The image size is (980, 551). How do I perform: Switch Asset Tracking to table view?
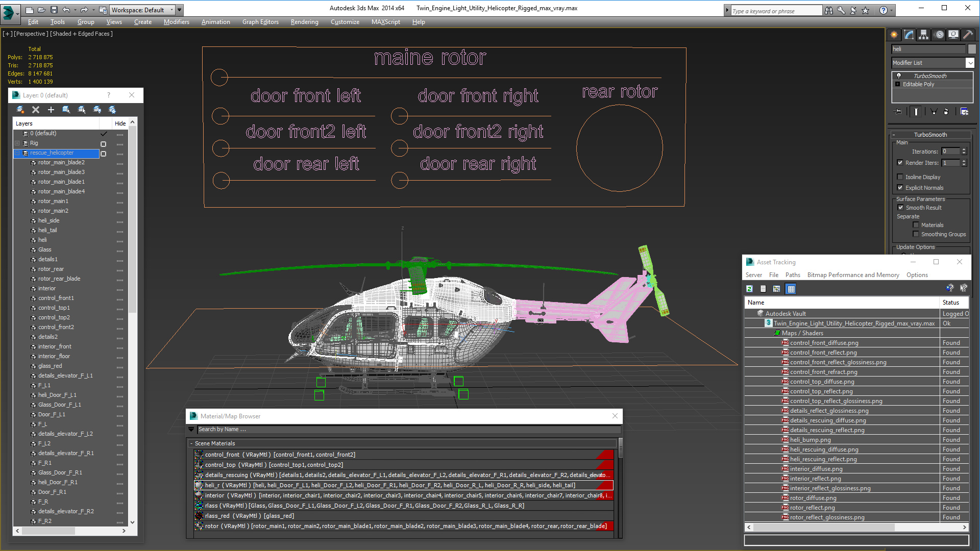791,289
